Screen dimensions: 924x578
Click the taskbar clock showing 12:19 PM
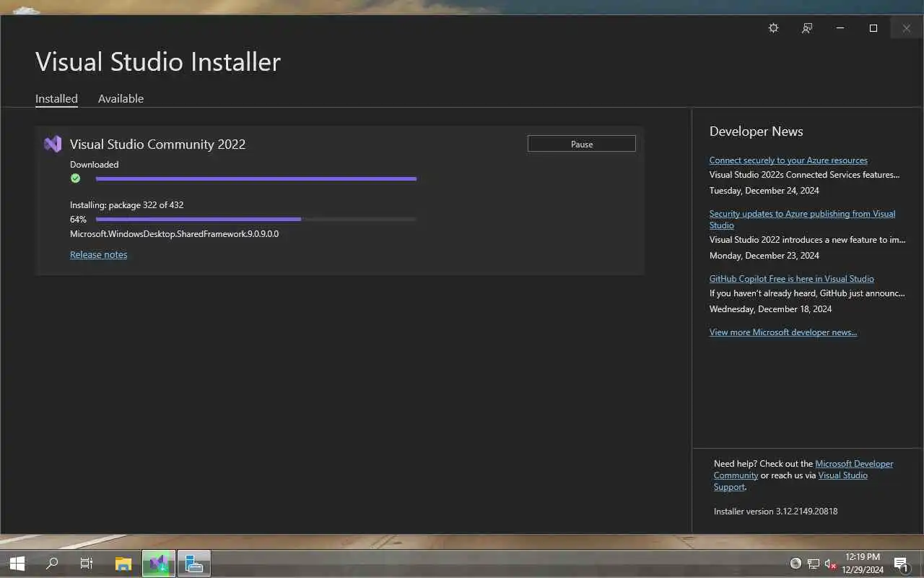coord(863,564)
